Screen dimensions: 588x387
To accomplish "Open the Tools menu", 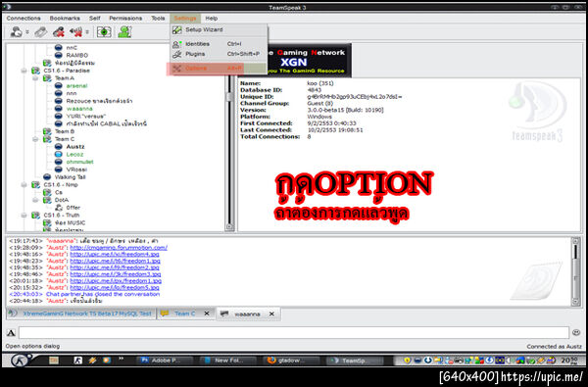I will [158, 18].
